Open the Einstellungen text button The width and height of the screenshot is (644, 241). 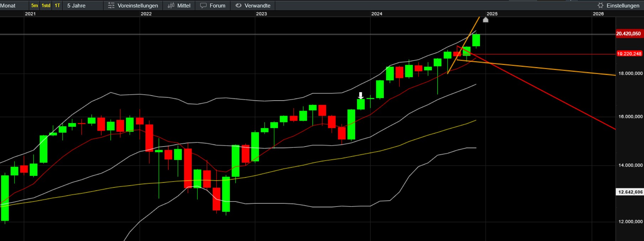623,6
